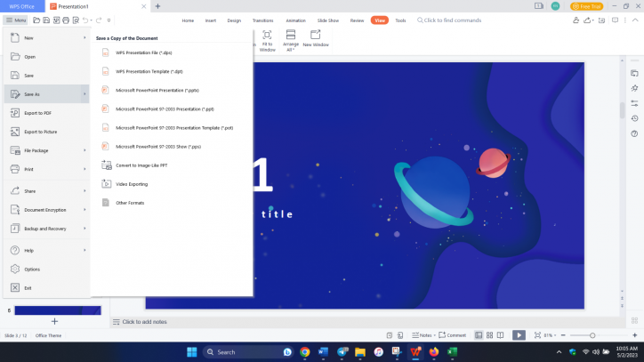Open Firefox from the taskbar
Viewport: 644px width, 362px height.
pos(434,352)
